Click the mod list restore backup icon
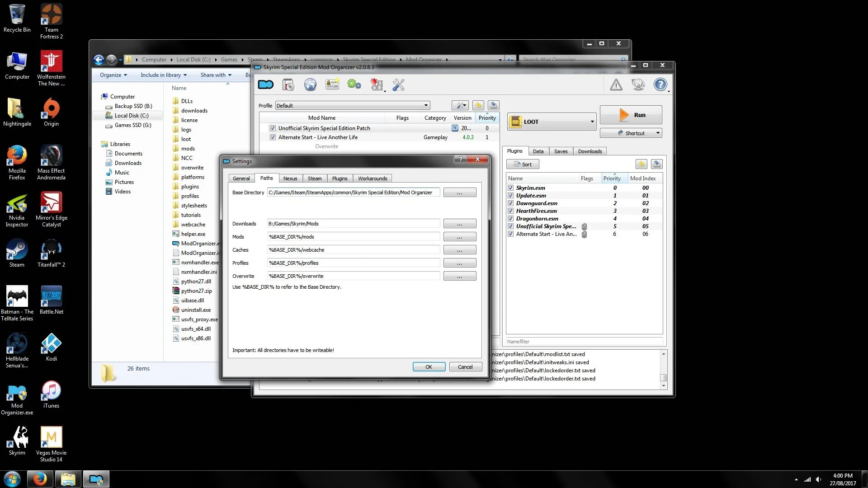Viewport: 868px width, 488px height. (478, 105)
